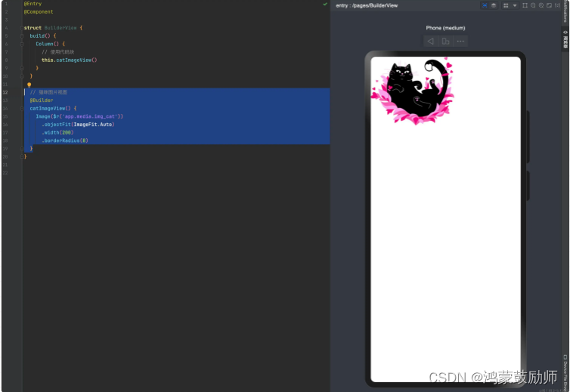
Task: Select the fit-to-frame previewer icon
Action: 525,5
